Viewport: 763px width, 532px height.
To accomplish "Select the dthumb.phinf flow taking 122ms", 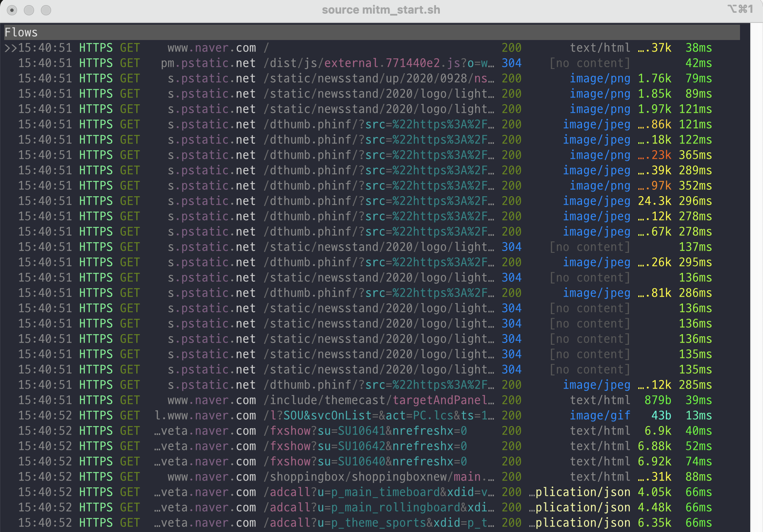I will point(372,140).
